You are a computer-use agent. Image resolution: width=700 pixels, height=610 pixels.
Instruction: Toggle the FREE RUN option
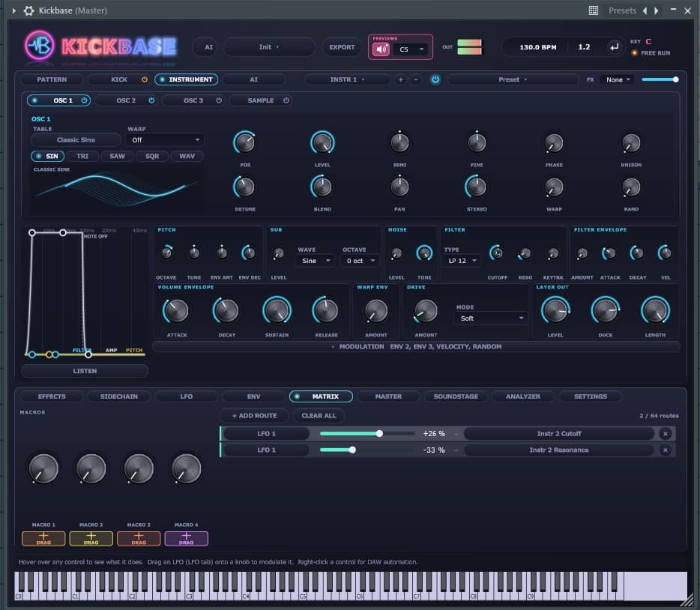coord(651,52)
